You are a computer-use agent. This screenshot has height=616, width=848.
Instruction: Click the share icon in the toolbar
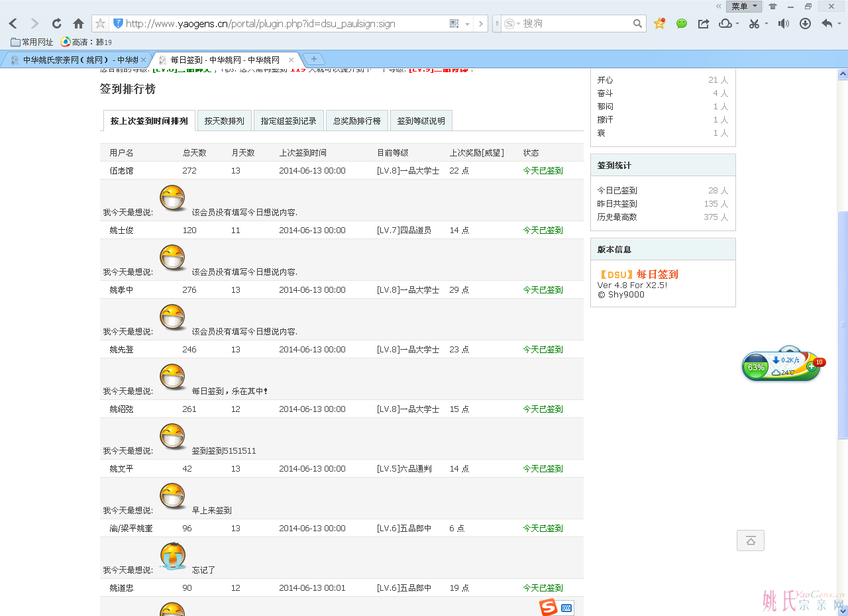click(x=704, y=24)
